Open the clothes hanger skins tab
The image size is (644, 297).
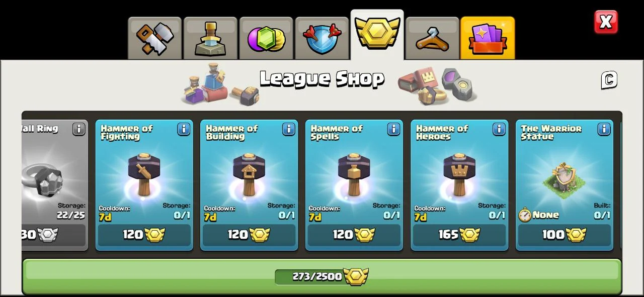point(432,38)
